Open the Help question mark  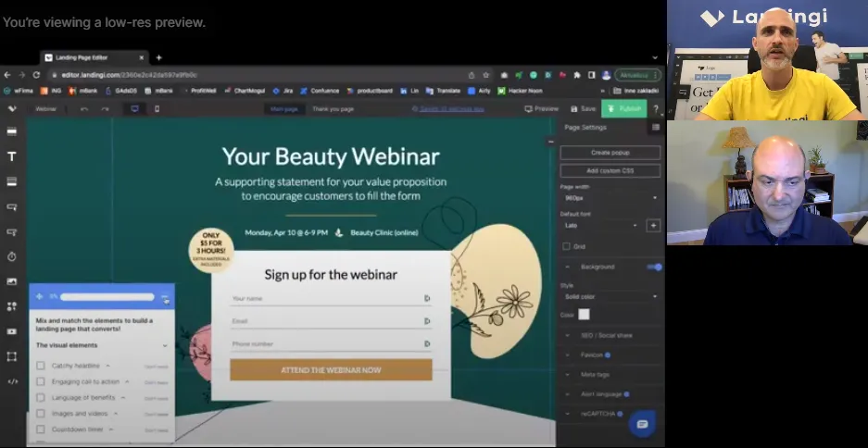coord(656,109)
